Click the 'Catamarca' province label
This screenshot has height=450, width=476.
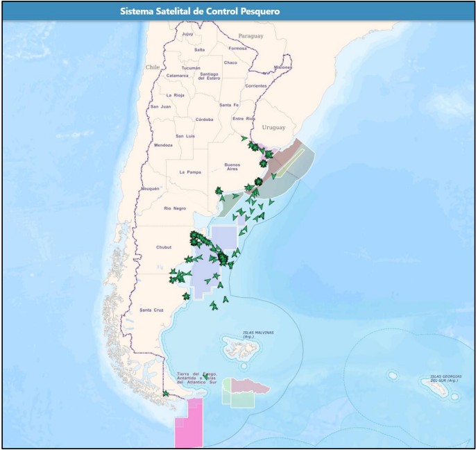tap(178, 76)
